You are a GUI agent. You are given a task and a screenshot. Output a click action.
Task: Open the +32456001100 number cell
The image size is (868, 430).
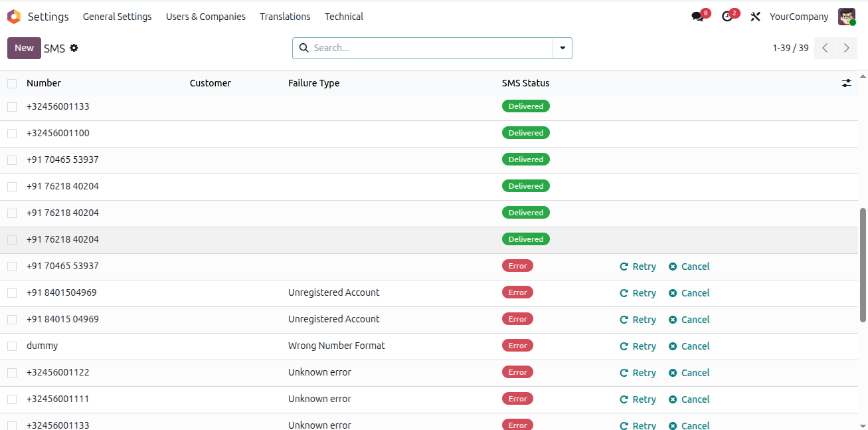click(58, 133)
